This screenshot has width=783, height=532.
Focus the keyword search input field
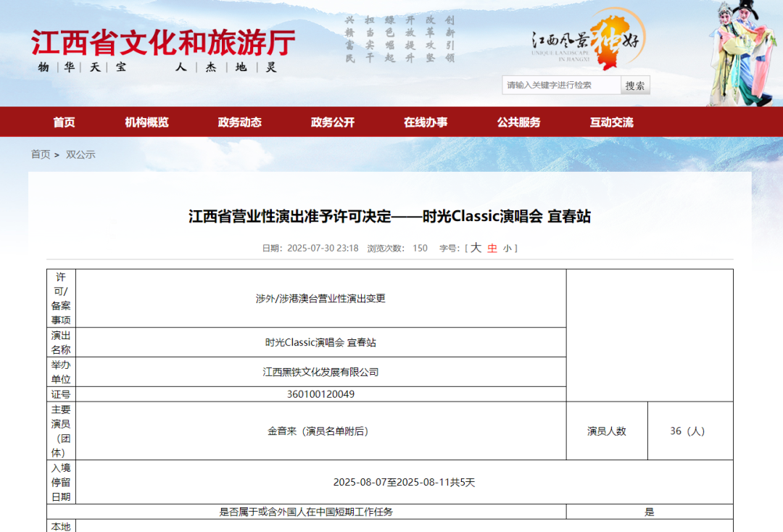pos(561,86)
